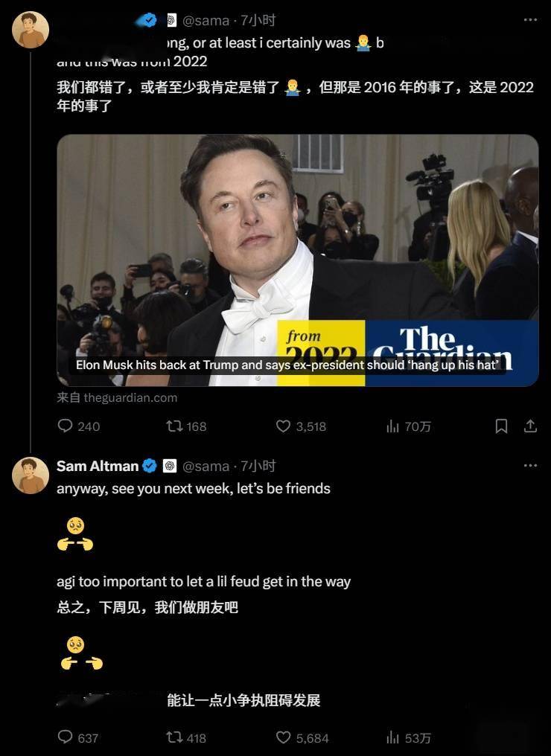View analytics showing 53万 views
This screenshot has width=551, height=756.
408,737
